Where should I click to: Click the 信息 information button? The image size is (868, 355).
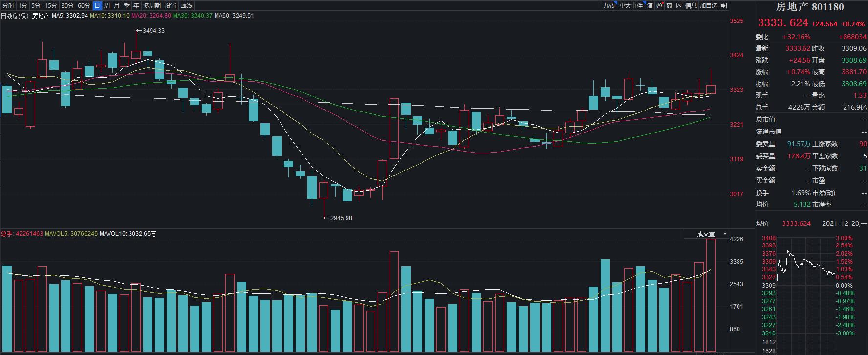(x=691, y=6)
